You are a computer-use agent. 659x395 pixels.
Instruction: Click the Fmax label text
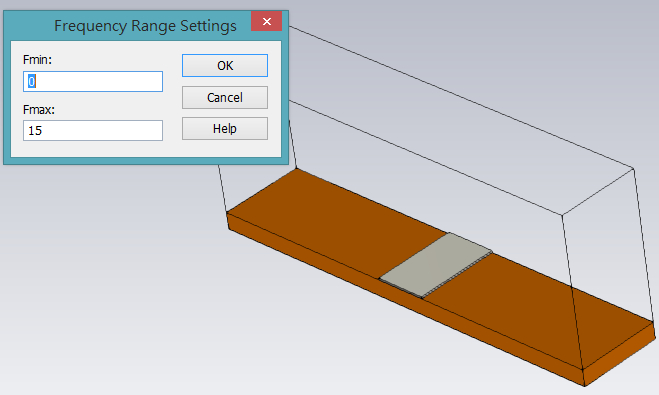point(39,110)
